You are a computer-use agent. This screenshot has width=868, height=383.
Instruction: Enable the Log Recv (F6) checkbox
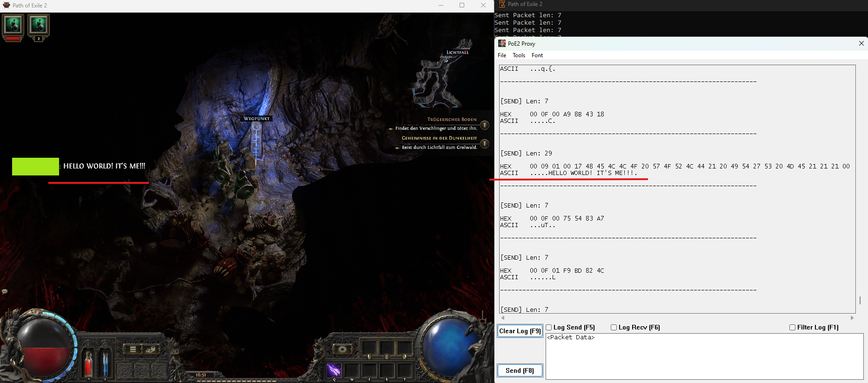pos(614,328)
